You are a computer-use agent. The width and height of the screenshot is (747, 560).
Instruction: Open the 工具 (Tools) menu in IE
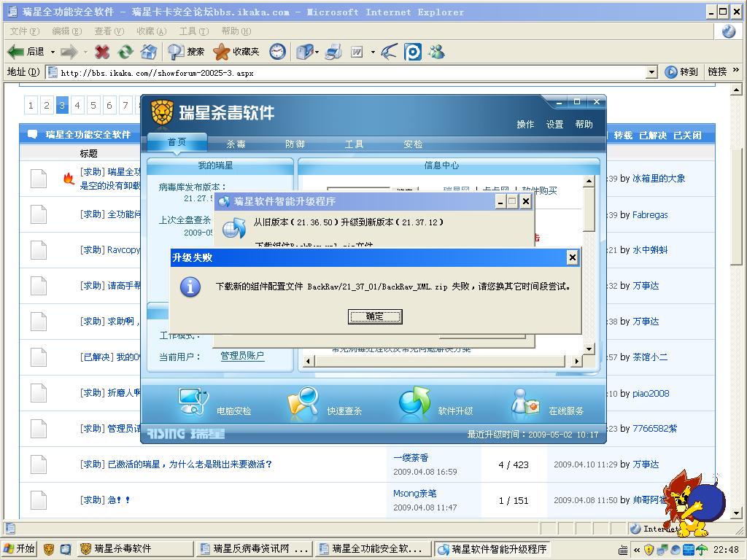point(194,31)
